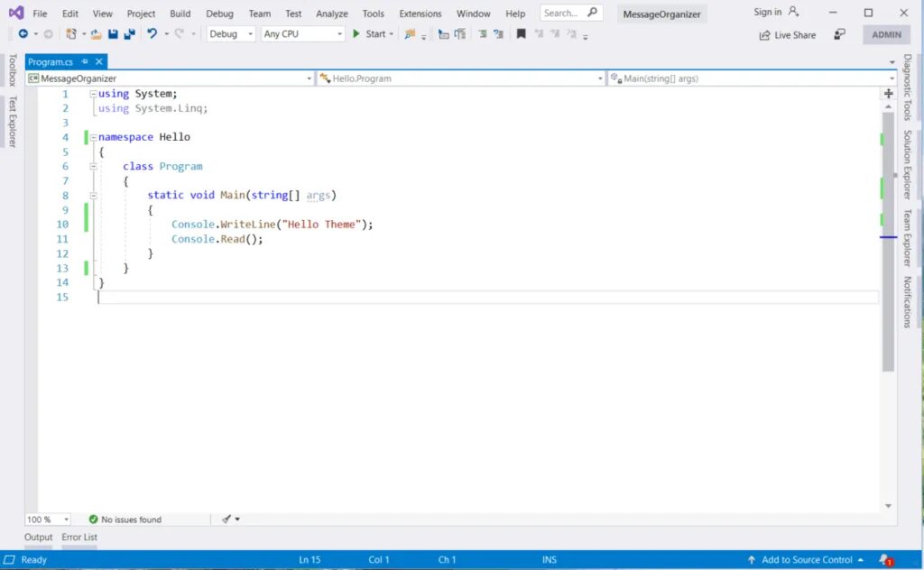Click the Save All icon

tap(130, 34)
